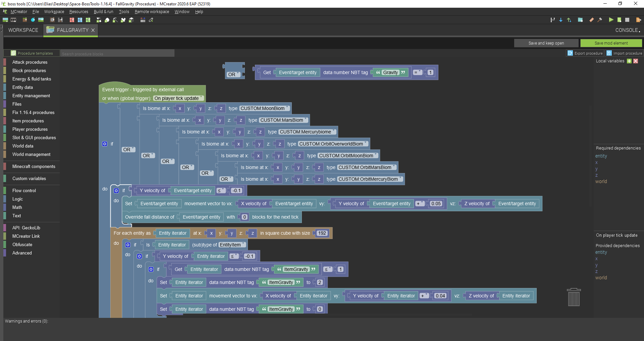Open the Export procedure tool
This screenshot has height=341, width=644.
pyautogui.click(x=585, y=53)
